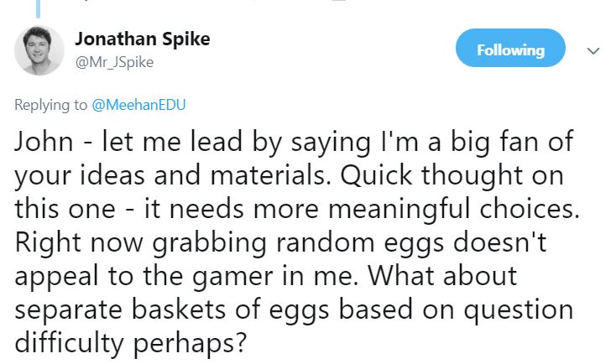Image resolution: width=616 pixels, height=364 pixels.
Task: Click the "Replying to" label
Action: point(51,104)
